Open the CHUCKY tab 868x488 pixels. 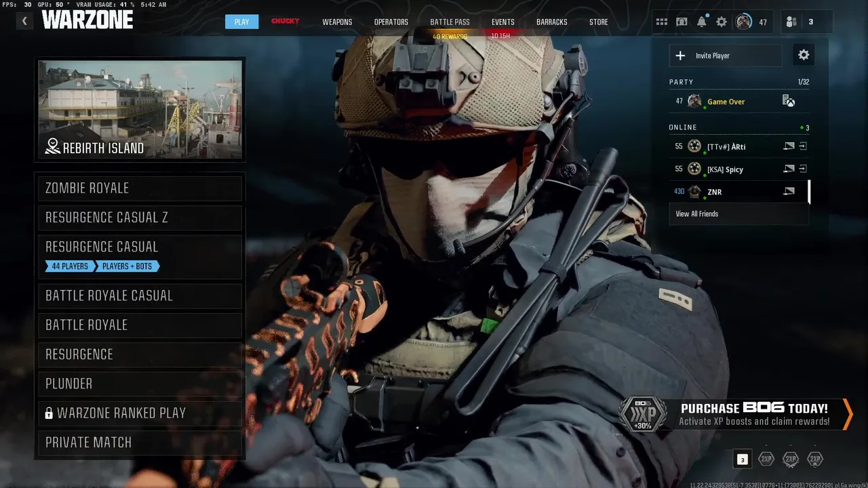285,21
